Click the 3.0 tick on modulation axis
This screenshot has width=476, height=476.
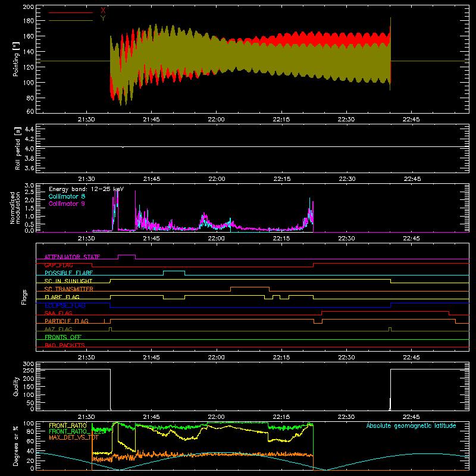[29, 186]
